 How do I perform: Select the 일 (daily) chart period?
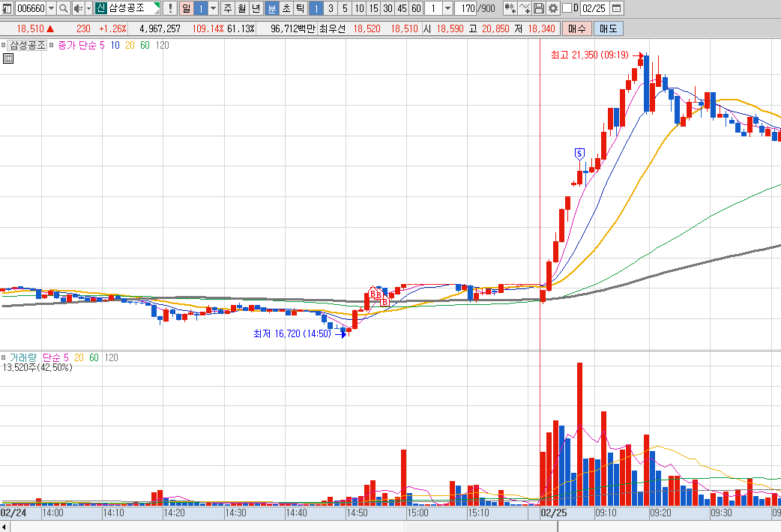pos(185,8)
